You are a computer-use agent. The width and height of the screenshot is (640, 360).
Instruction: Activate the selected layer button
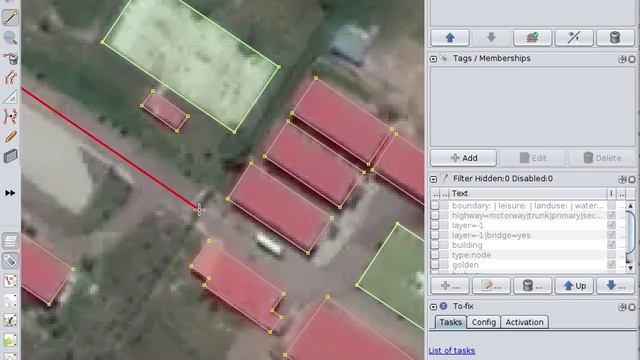coord(532,38)
